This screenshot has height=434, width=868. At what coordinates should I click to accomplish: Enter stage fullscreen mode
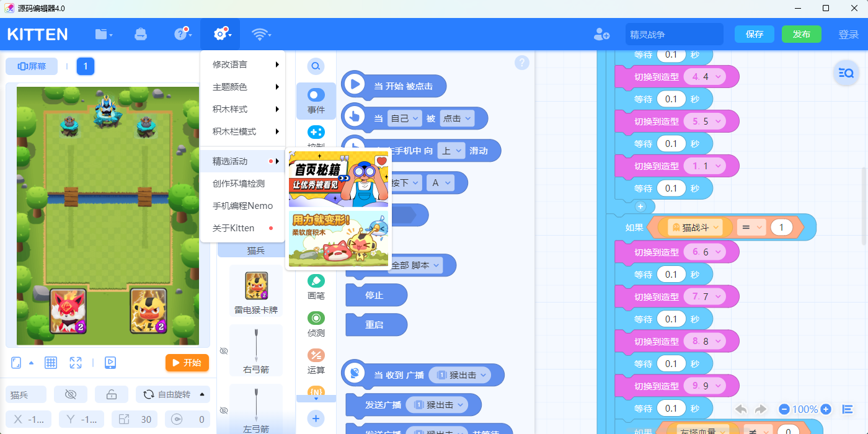76,362
